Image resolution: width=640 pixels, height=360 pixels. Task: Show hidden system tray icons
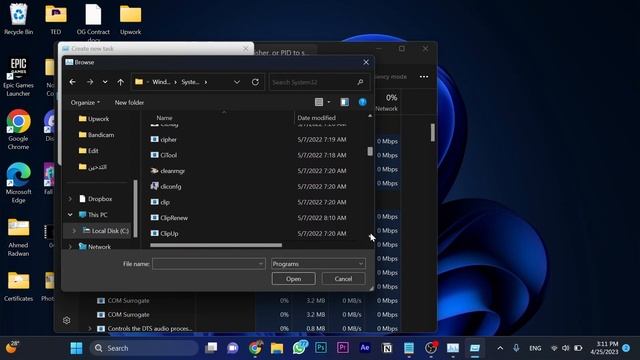click(500, 348)
